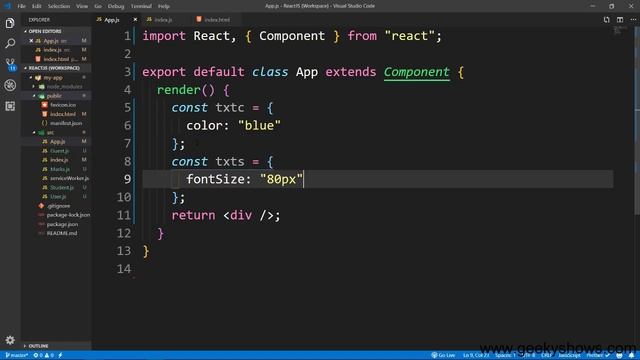This screenshot has width=640, height=360.
Task: Open the Extensions view in activity bar
Action: coord(10,106)
